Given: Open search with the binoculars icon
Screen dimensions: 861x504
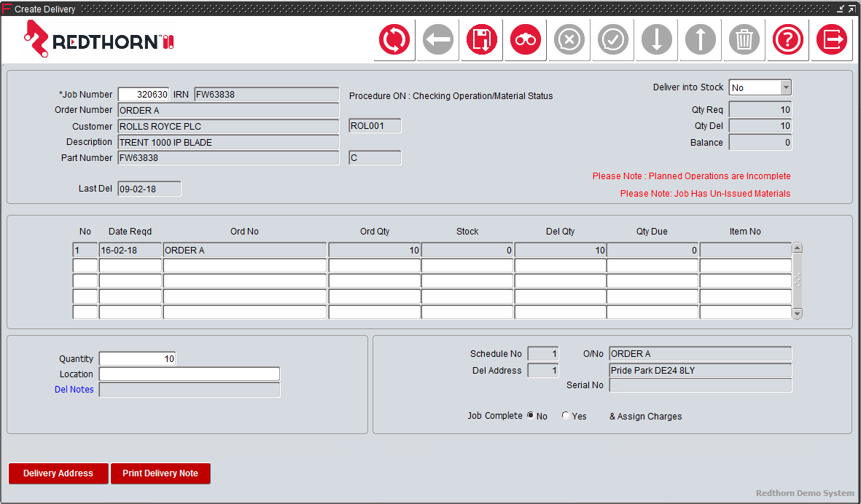Looking at the screenshot, I should 525,40.
